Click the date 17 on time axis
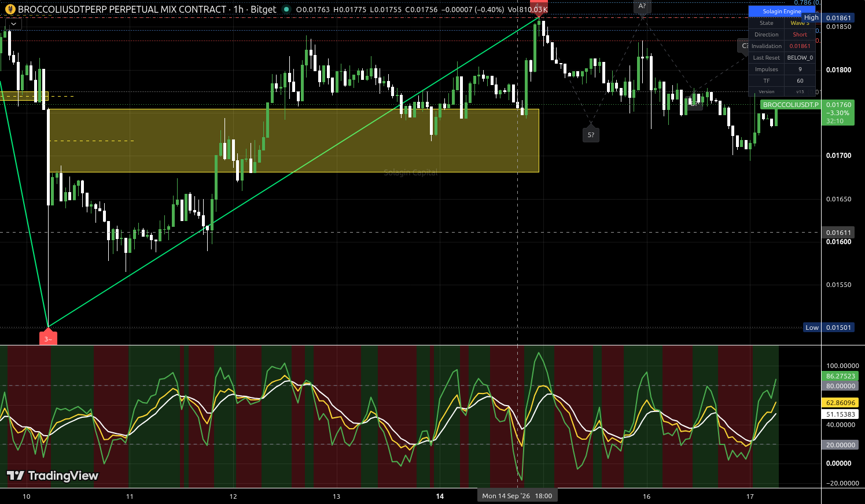 tap(750, 496)
